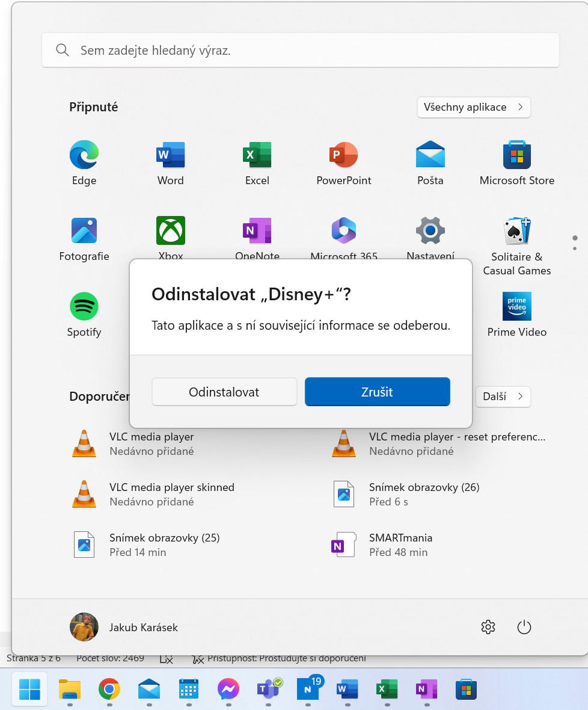Go to next pinned apps page dots

575,248
